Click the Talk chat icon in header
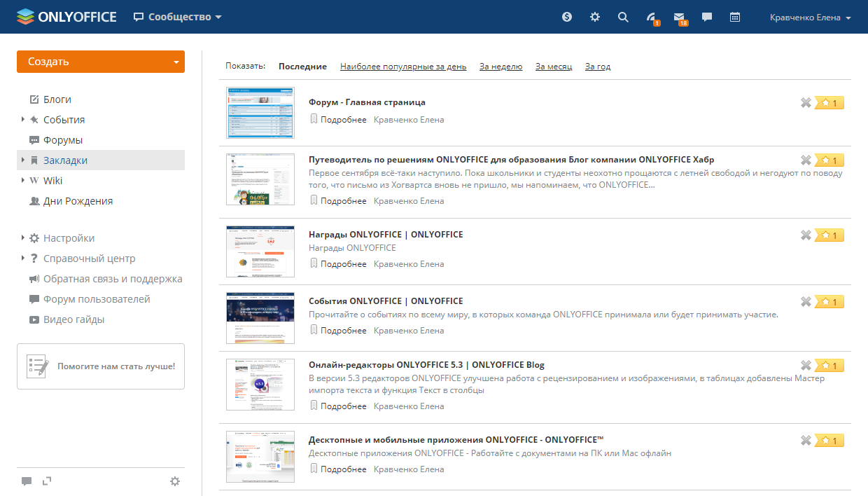Image resolution: width=868 pixels, height=496 pixels. tap(707, 18)
